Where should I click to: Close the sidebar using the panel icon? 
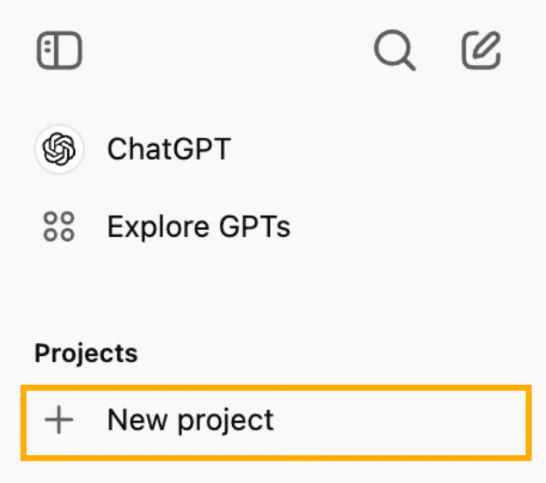pyautogui.click(x=60, y=50)
